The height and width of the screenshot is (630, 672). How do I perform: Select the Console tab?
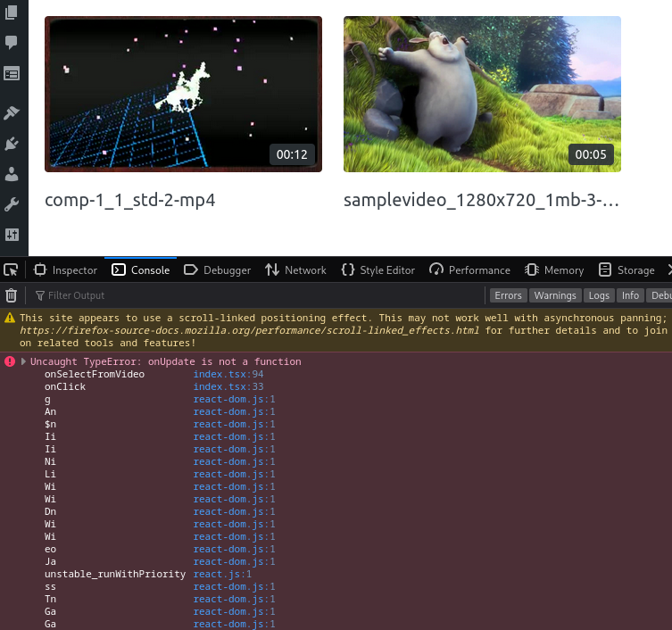(x=141, y=270)
